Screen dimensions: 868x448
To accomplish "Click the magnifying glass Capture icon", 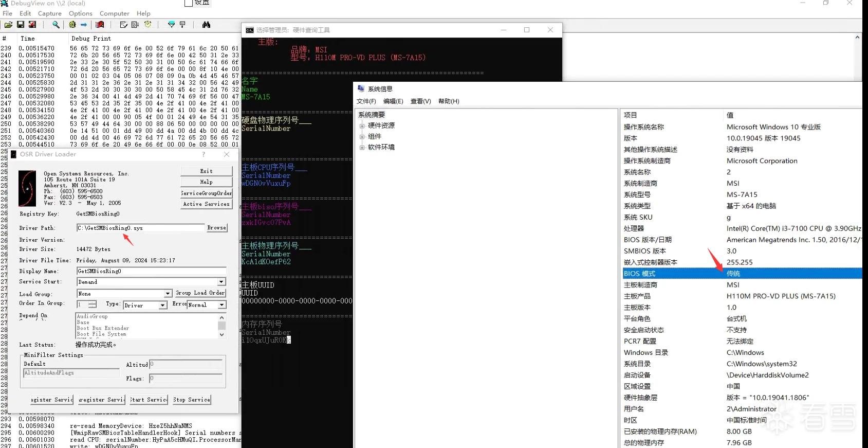I will tap(56, 25).
